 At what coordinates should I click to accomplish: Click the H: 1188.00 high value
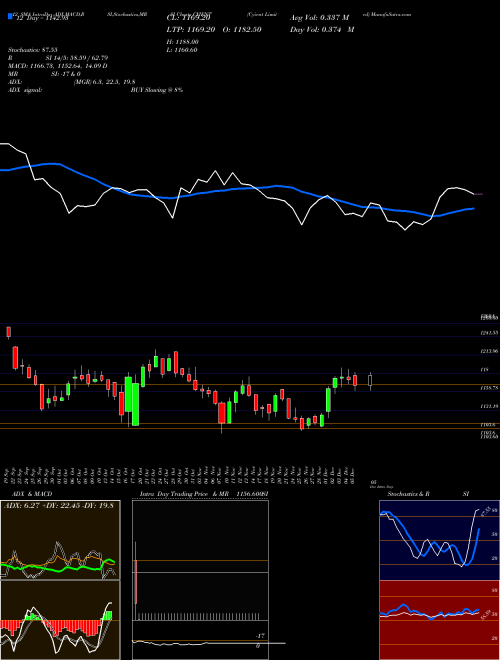tap(183, 42)
